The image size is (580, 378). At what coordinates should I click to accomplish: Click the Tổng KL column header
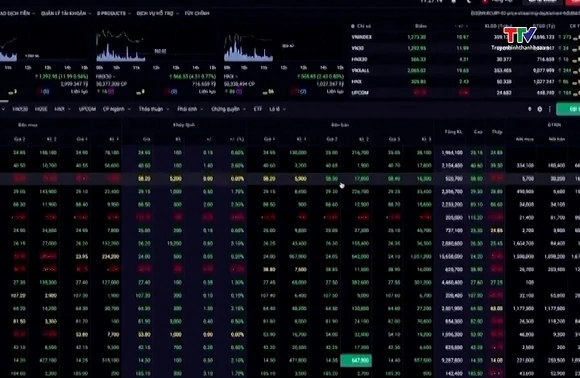(453, 132)
